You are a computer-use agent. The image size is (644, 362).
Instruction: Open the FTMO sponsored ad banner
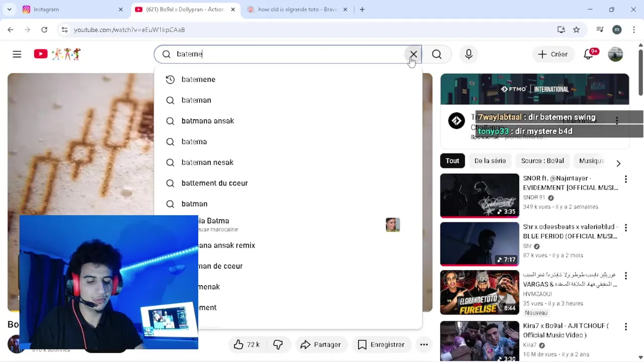coord(534,89)
